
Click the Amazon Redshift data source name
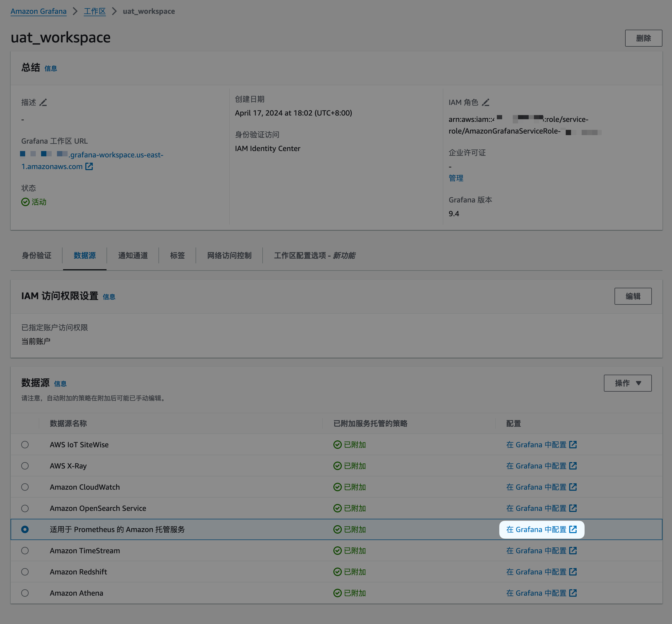(78, 572)
